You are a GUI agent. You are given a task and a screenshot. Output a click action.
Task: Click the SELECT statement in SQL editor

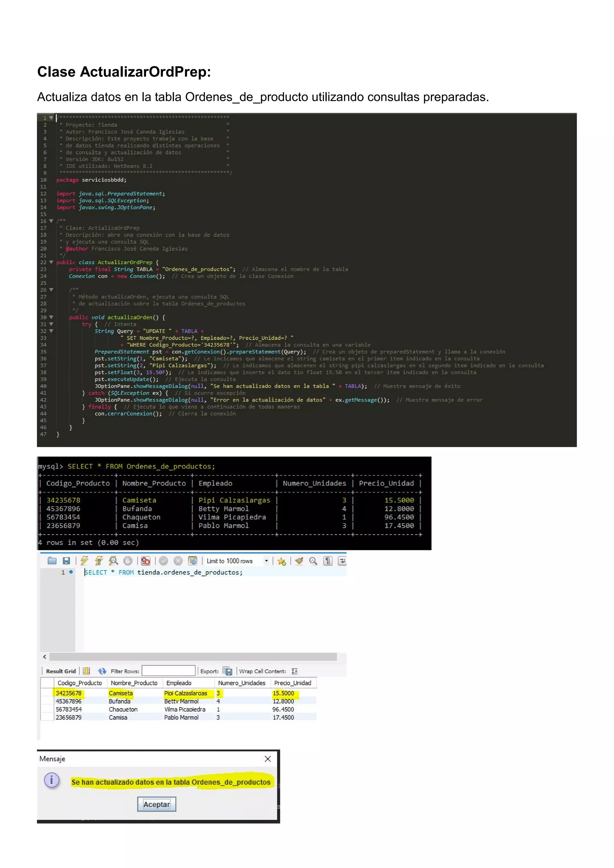click(x=163, y=572)
